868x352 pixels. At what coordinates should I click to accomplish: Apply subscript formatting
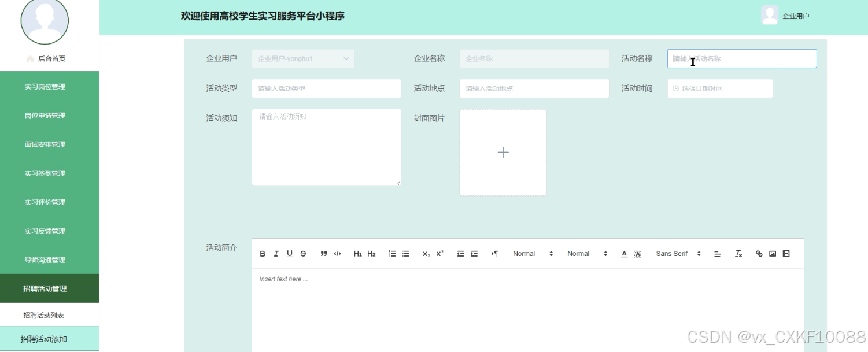tap(426, 254)
